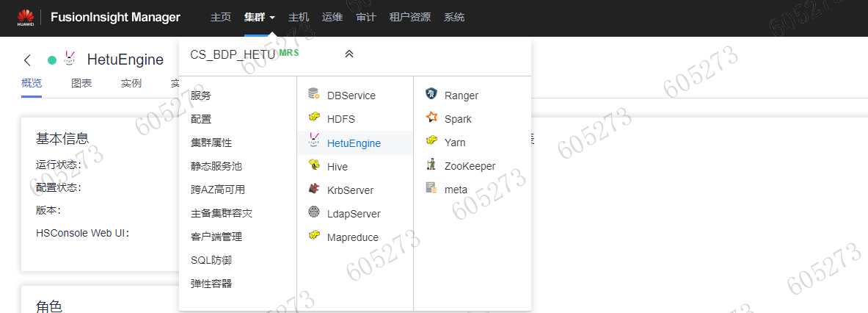Click the 运行状态 label
Image resolution: width=868 pixels, height=313 pixels.
(x=59, y=165)
